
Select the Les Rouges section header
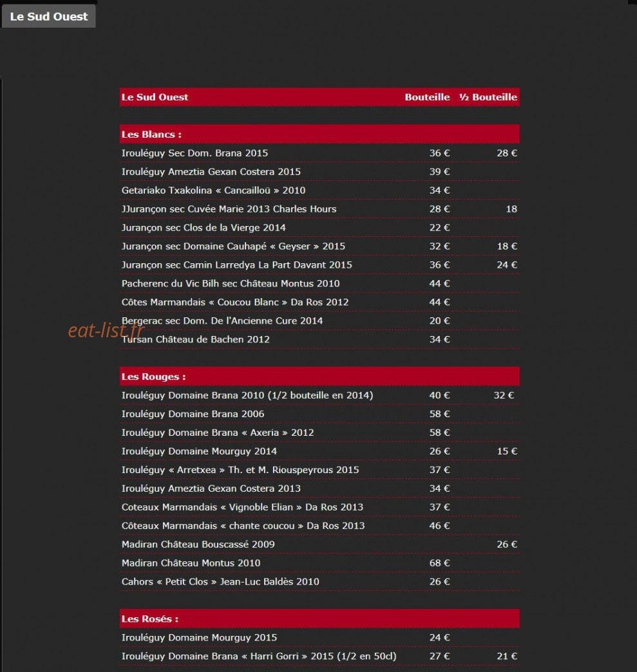click(x=319, y=377)
